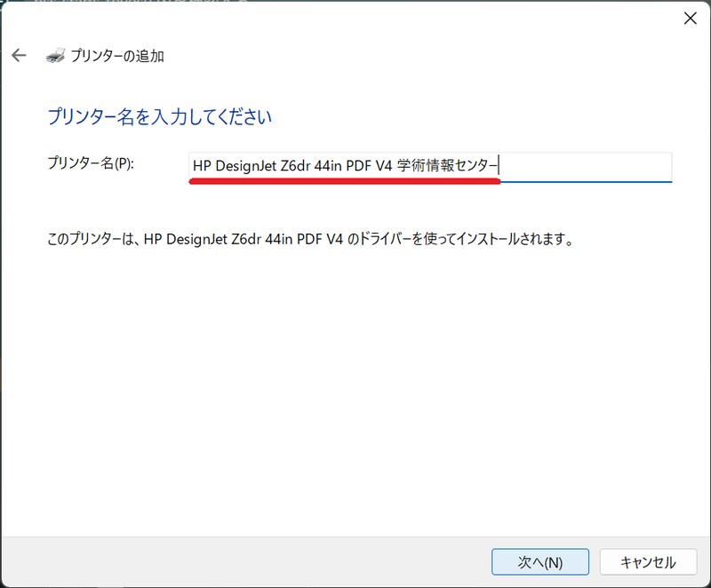Click the プリンター名 input field
Image resolution: width=711 pixels, height=588 pixels.
[x=430, y=166]
